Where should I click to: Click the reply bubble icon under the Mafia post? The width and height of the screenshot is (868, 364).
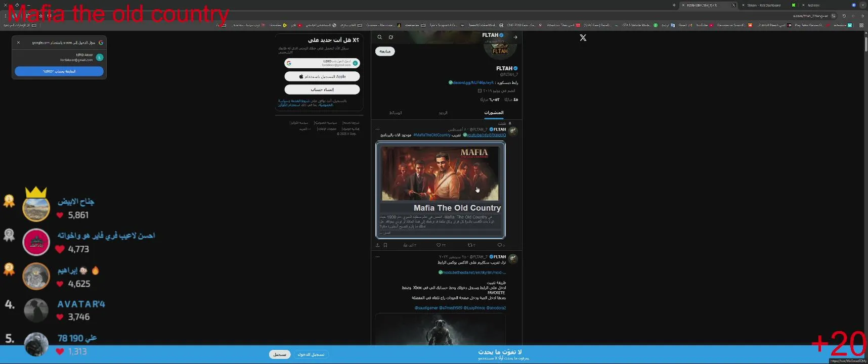click(x=501, y=245)
